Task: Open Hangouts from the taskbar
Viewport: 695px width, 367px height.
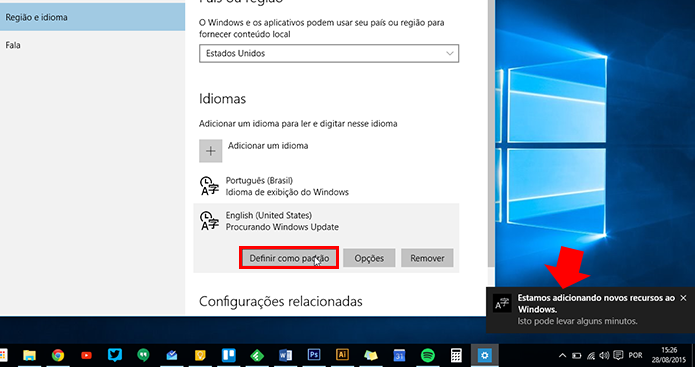Action: 143,355
